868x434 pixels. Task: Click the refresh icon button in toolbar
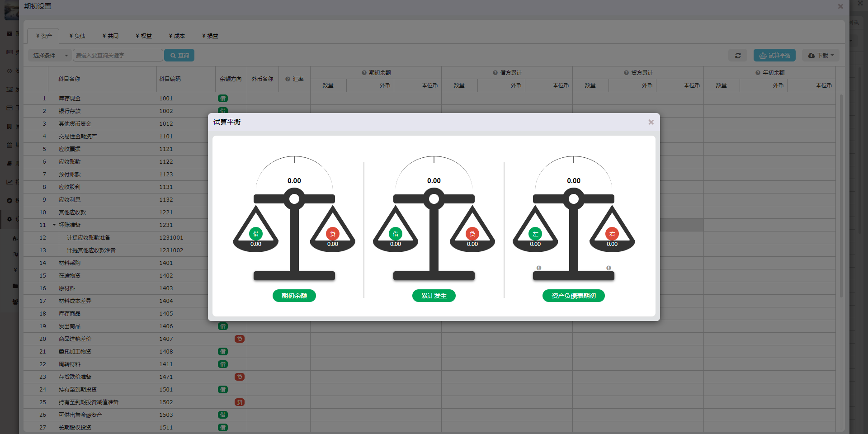[x=738, y=55]
